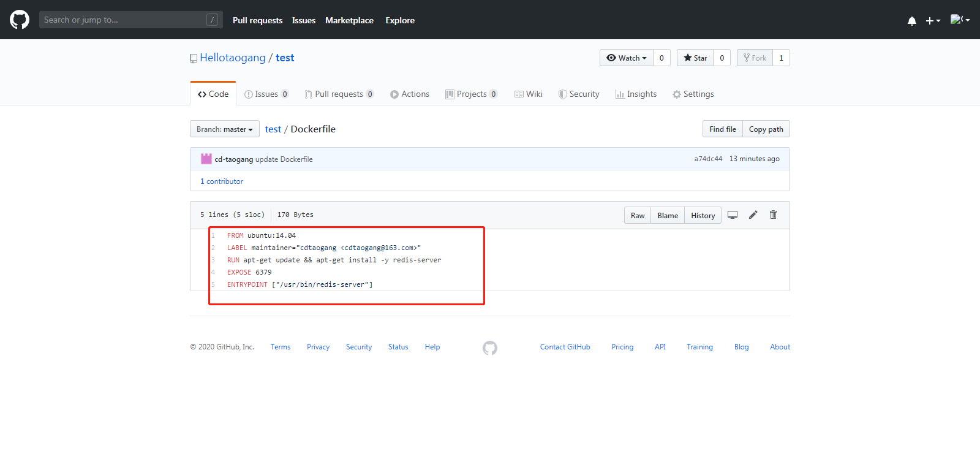This screenshot has height=464, width=980.
Task: Switch to the Settings tab
Action: point(693,94)
